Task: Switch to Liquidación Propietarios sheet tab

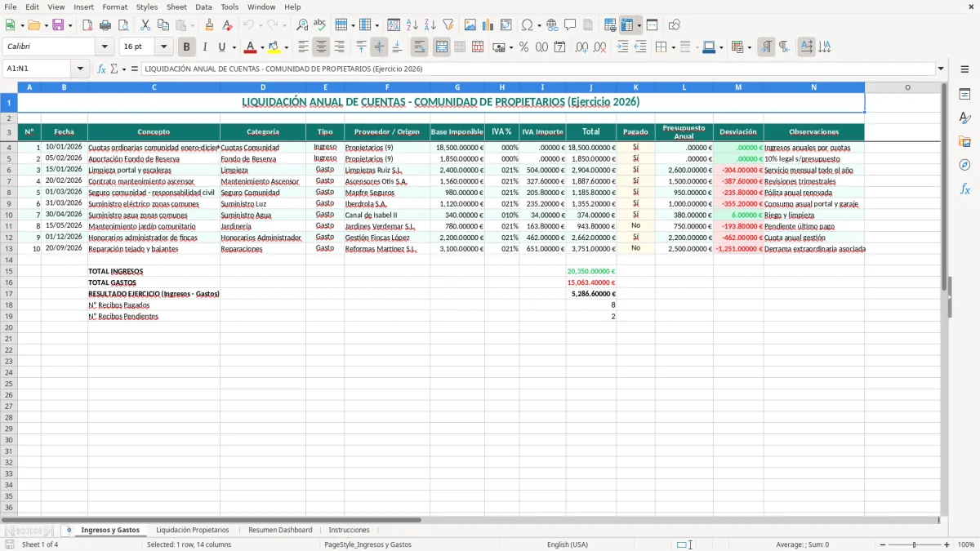Action: [x=193, y=530]
